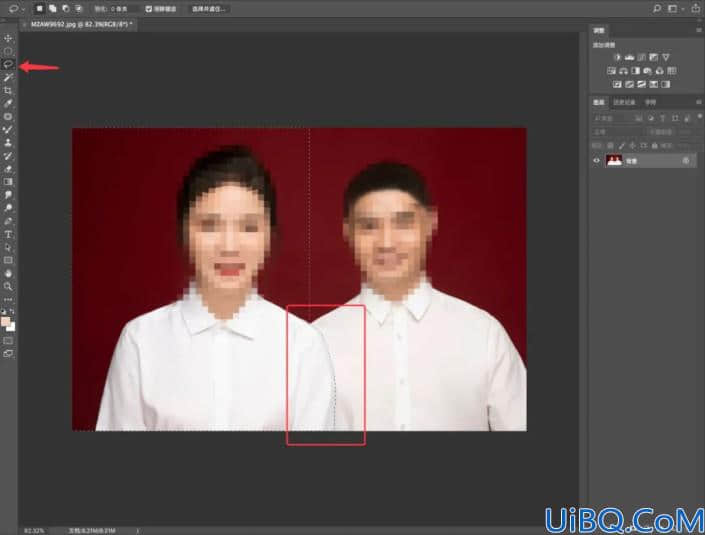Open the Edit Toolbar ellipsis
The height and width of the screenshot is (535, 705).
pyautogui.click(x=8, y=299)
